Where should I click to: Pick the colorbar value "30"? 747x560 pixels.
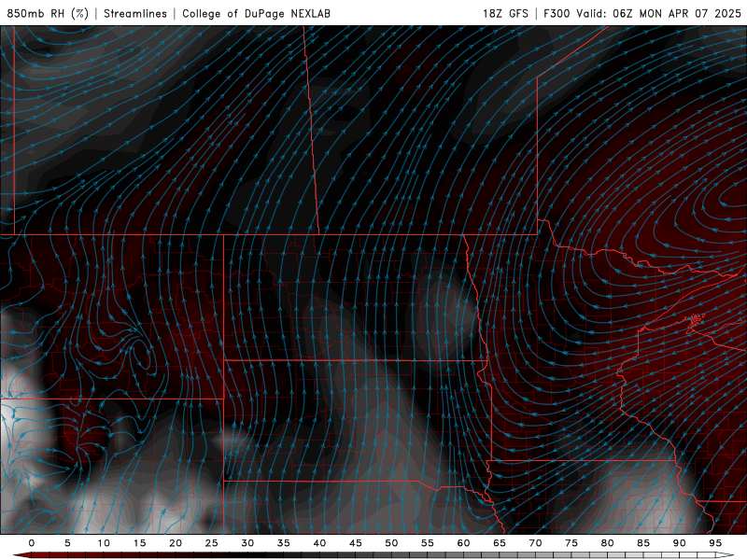click(x=247, y=543)
